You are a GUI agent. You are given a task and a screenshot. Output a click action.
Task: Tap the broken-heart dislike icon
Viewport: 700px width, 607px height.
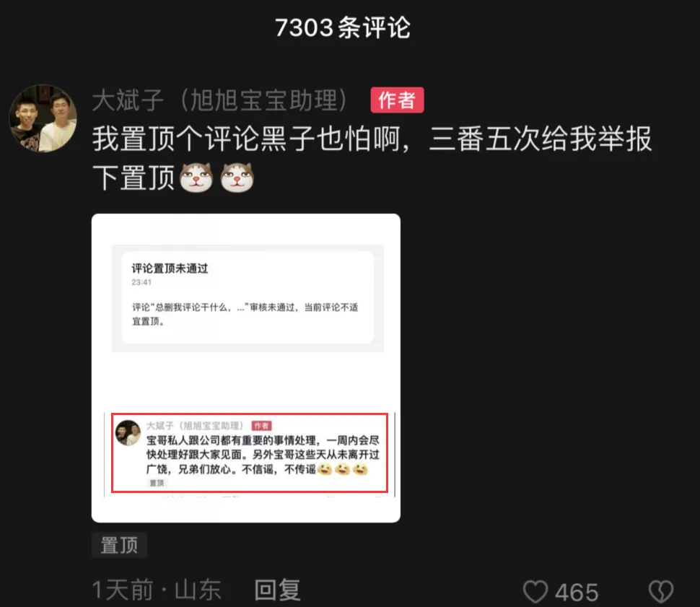coord(661,591)
